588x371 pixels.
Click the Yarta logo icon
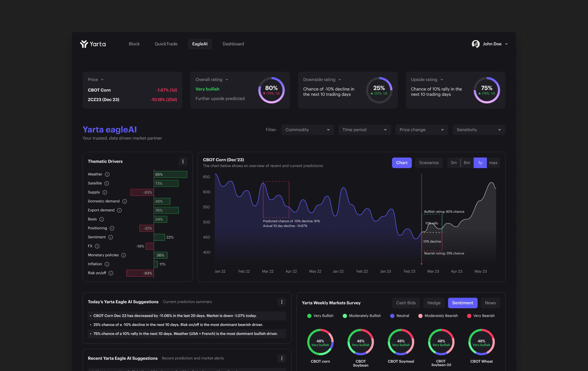(84, 44)
